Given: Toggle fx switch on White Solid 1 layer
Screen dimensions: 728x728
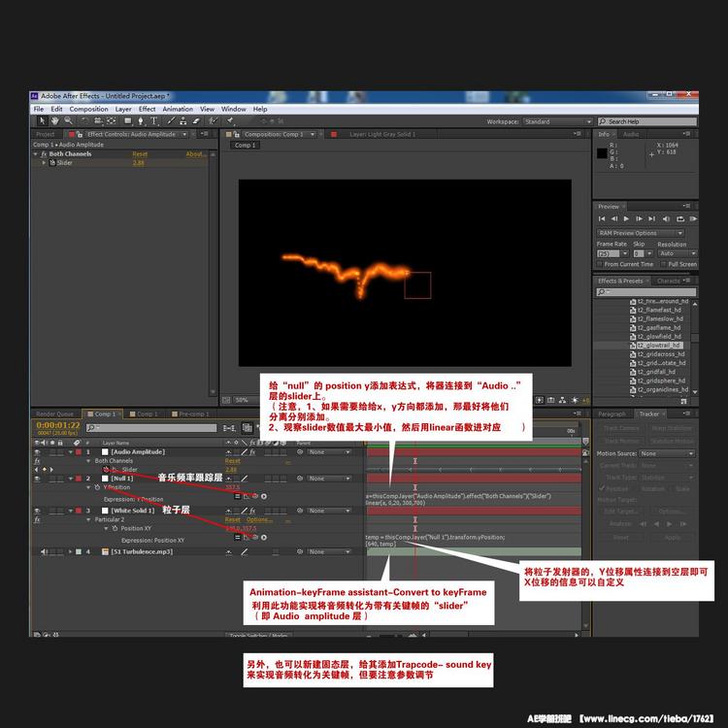Looking at the screenshot, I should click(252, 511).
